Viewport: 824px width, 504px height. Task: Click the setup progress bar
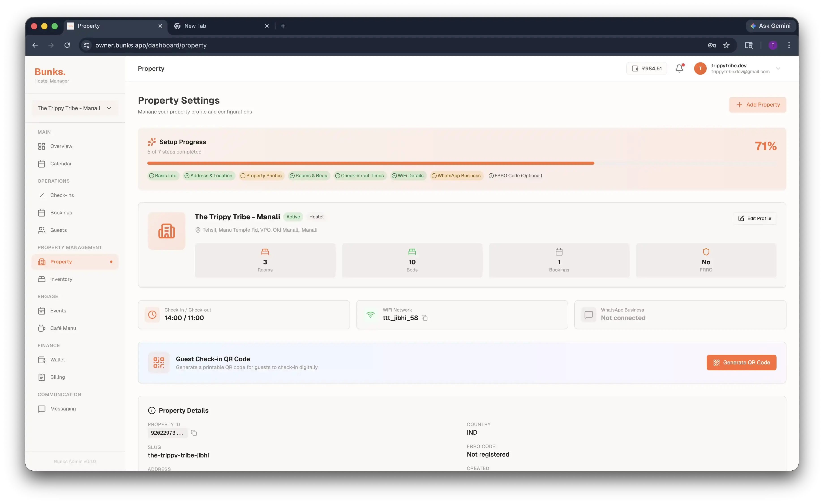[462, 163]
